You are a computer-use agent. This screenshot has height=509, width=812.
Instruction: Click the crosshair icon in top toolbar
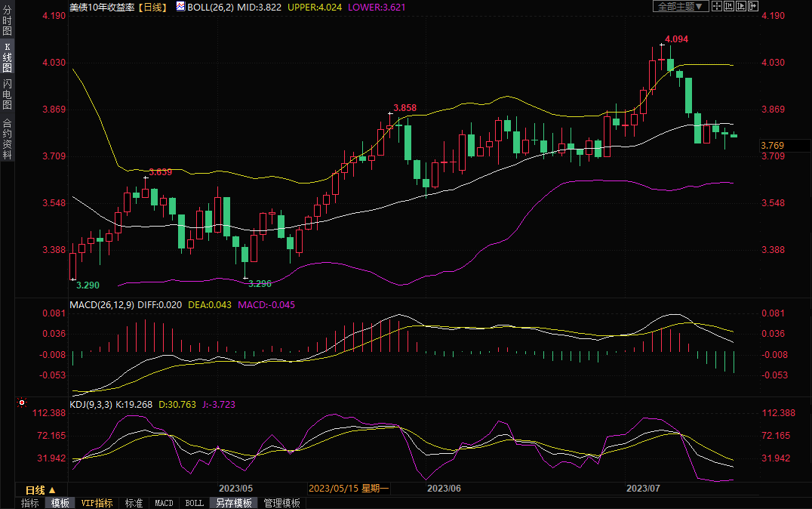tap(717, 6)
